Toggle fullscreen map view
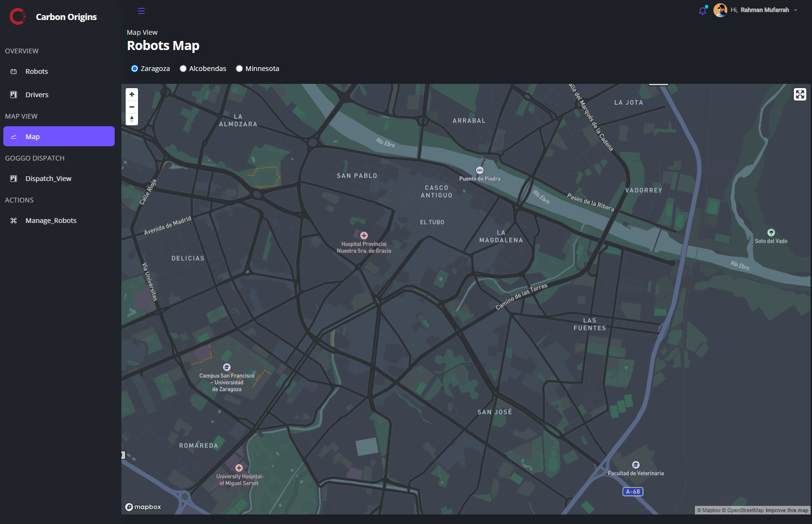The height and width of the screenshot is (524, 812). (x=800, y=94)
